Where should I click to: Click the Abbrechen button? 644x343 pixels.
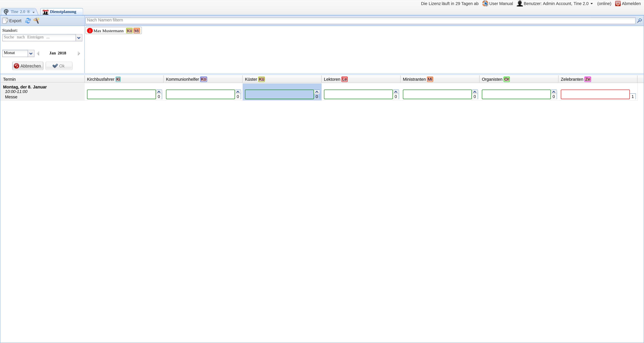pos(28,66)
